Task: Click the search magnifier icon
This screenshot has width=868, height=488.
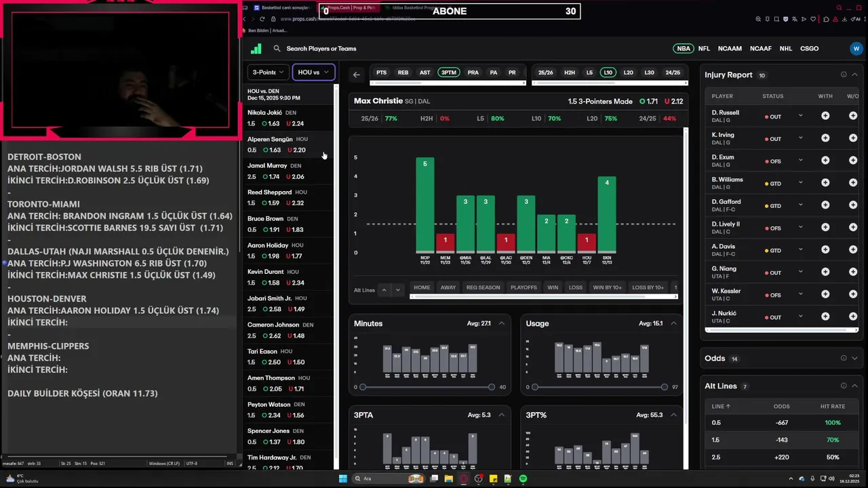Action: [x=277, y=49]
